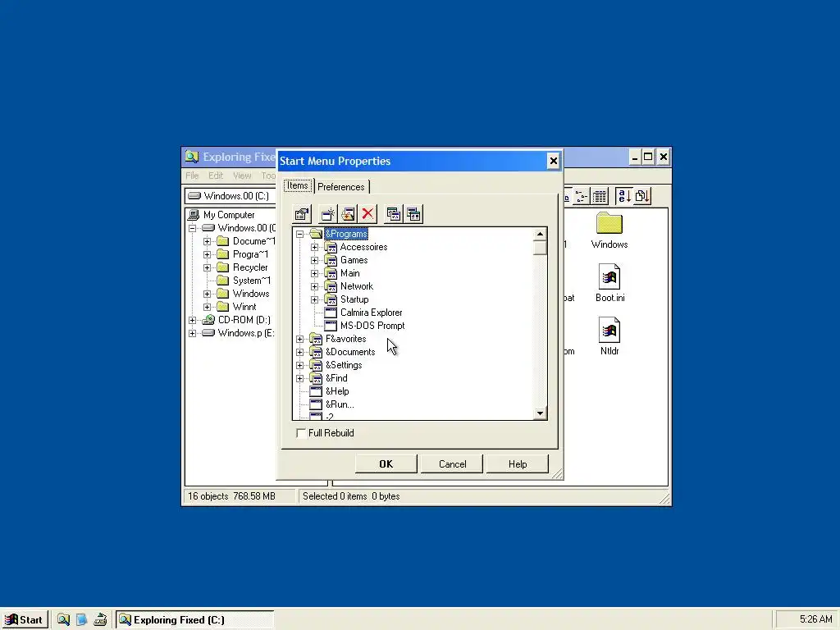The image size is (840, 630).
Task: Select the &Programs root label
Action: coord(346,234)
